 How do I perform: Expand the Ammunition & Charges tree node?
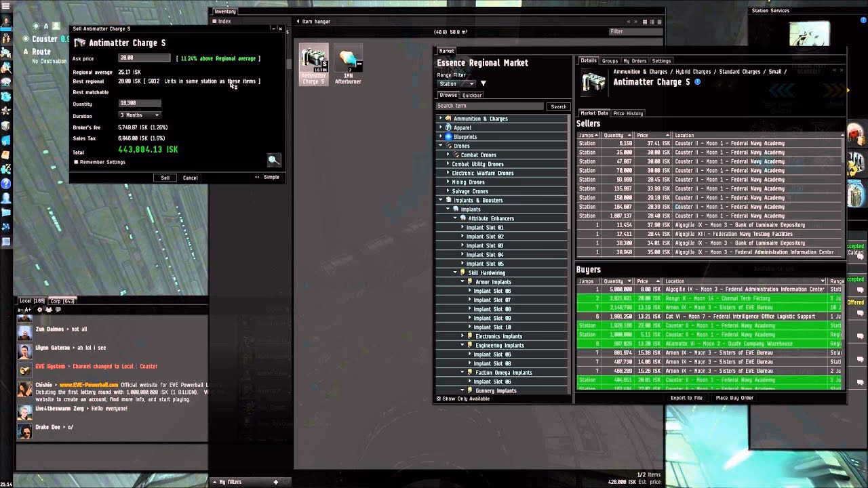tap(441, 119)
